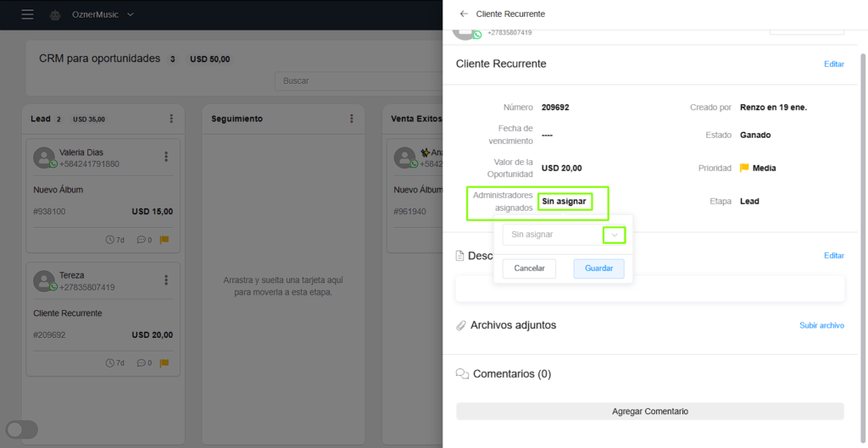Click comment count icon on Valeria Dias card
Screen dimensions: 868x448
pos(141,240)
